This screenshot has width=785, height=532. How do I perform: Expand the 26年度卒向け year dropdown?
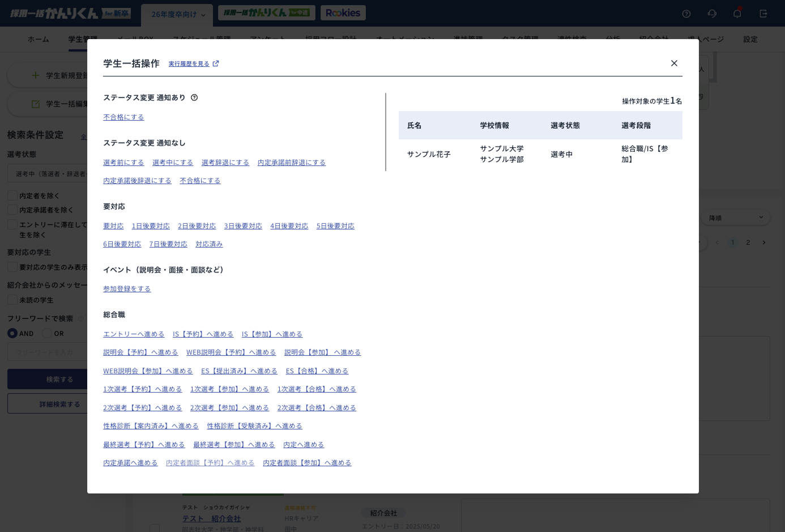(x=177, y=15)
